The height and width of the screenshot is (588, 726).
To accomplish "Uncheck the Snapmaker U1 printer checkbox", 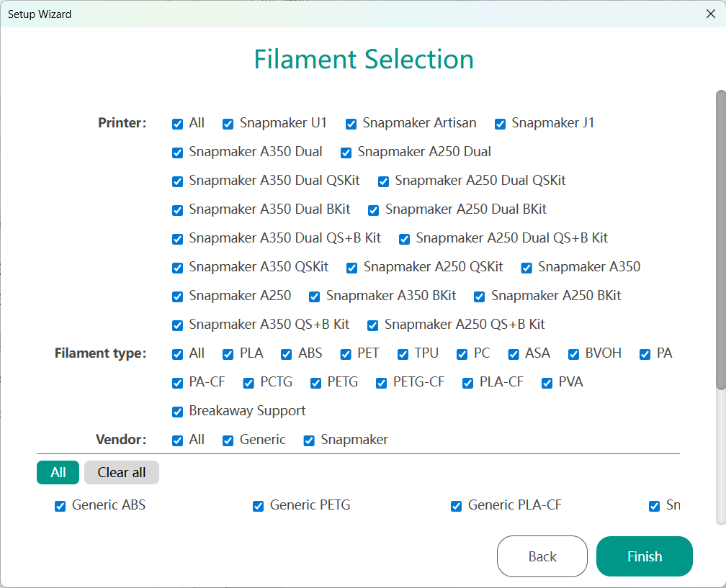I will (228, 124).
